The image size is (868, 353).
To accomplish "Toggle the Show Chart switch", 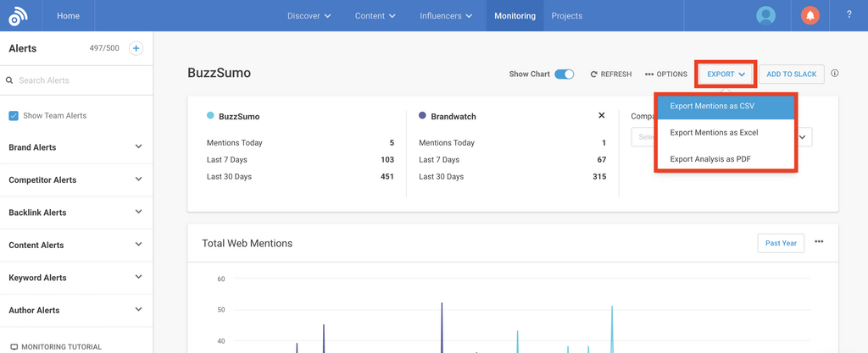I will pos(564,74).
